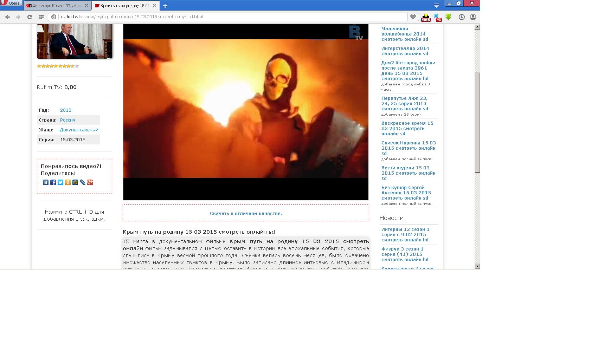This screenshot has width=611, height=364.
Task: Open the year 2015 link
Action: click(66, 110)
